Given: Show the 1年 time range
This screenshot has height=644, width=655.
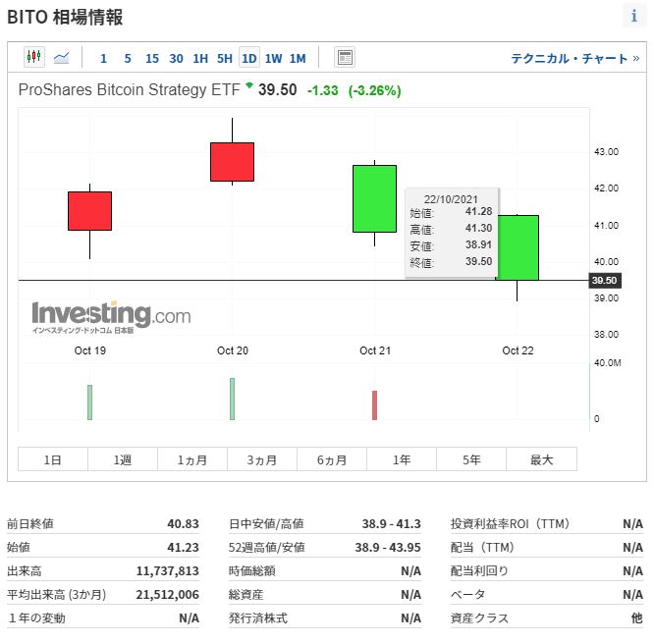Looking at the screenshot, I should pos(402,459).
